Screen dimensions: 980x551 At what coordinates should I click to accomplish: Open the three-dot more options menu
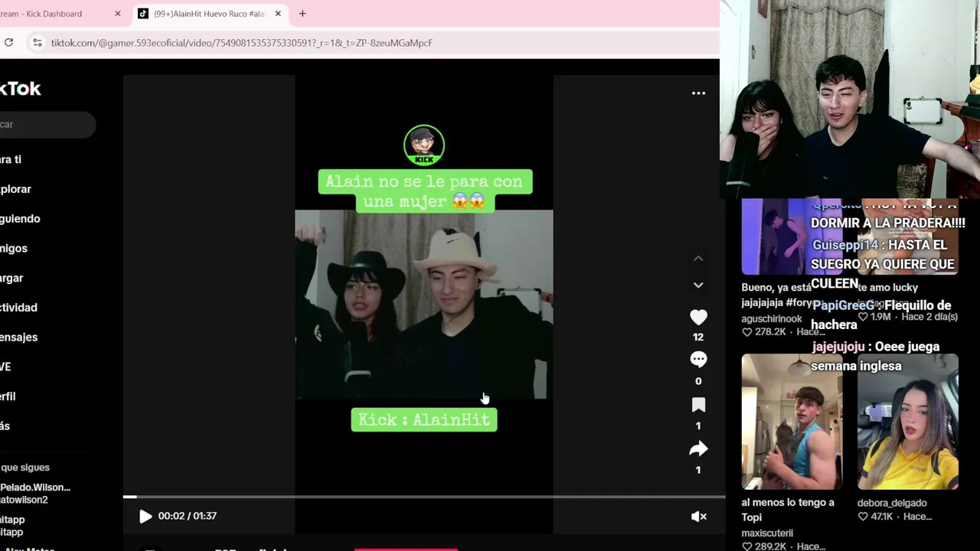pos(698,93)
